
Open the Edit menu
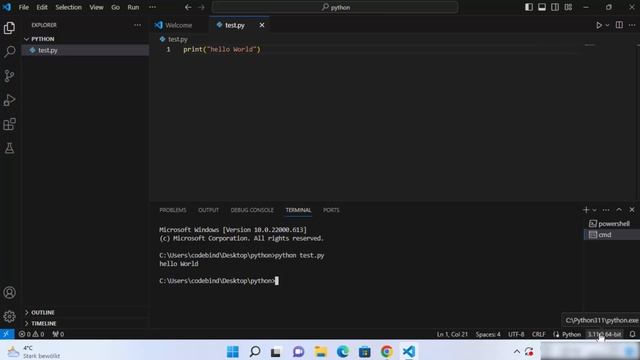42,7
